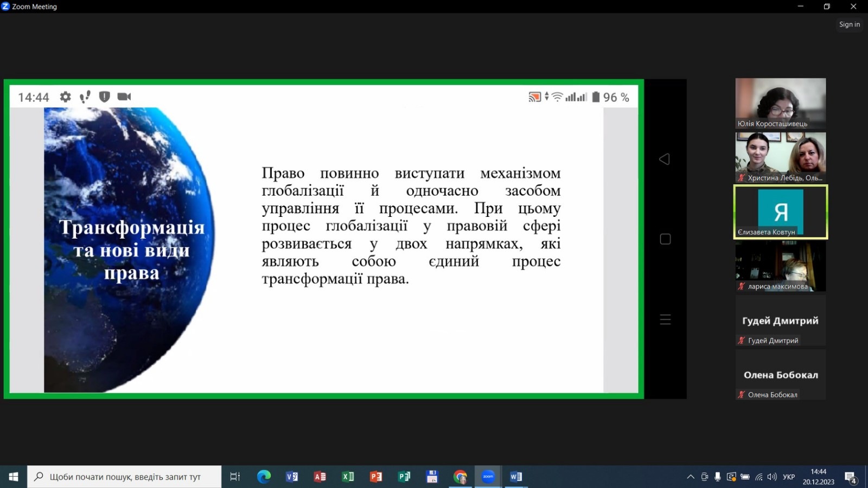Tap the square recent apps button
The height and width of the screenshot is (488, 868).
tap(665, 239)
